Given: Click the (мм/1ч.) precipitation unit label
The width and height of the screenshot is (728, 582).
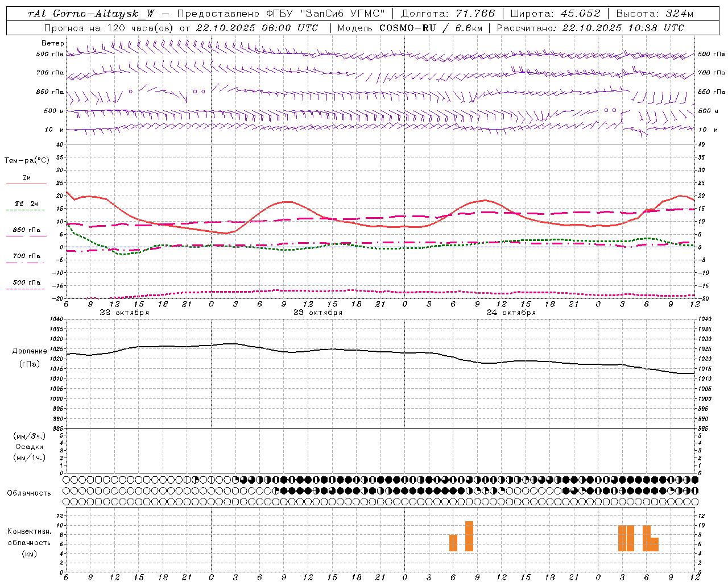Looking at the screenshot, I should point(30,458).
